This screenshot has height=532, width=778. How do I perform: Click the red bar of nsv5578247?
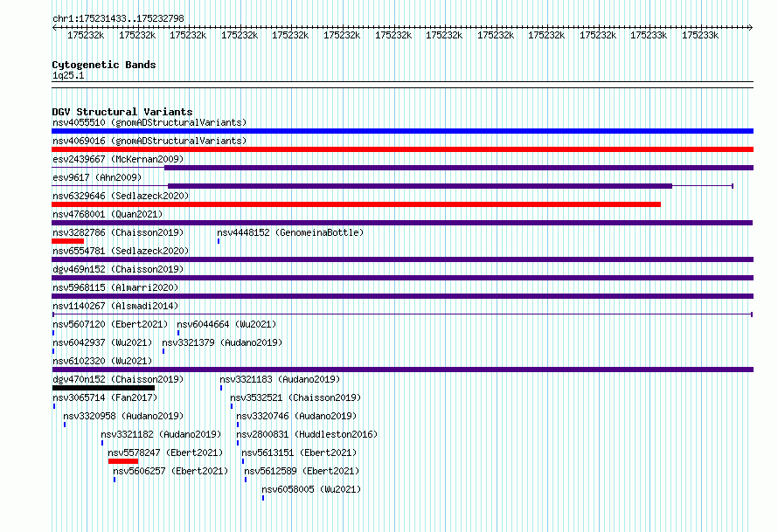click(x=123, y=461)
